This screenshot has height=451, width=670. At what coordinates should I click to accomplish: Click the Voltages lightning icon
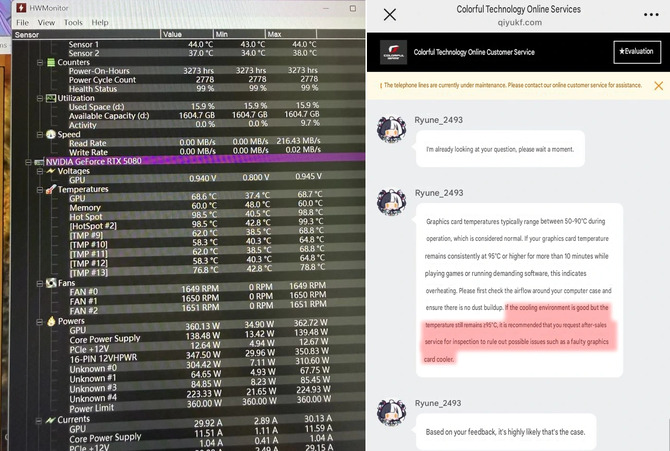[x=51, y=171]
